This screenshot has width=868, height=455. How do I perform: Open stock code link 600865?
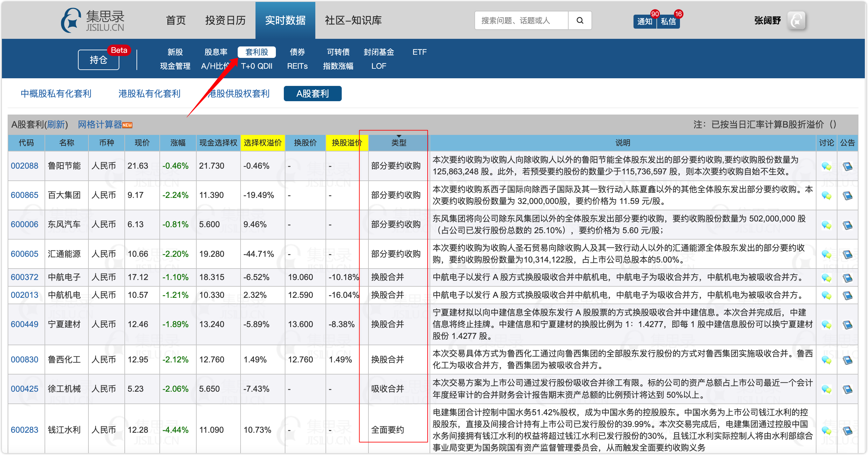pos(24,195)
